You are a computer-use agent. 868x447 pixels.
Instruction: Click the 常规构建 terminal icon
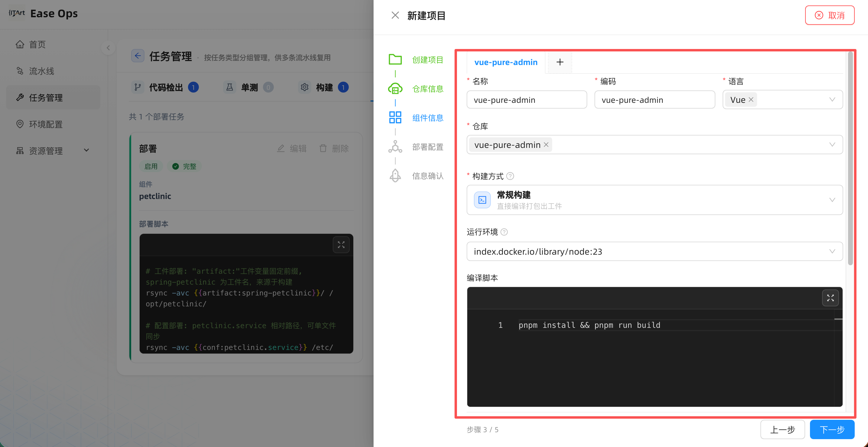482,200
